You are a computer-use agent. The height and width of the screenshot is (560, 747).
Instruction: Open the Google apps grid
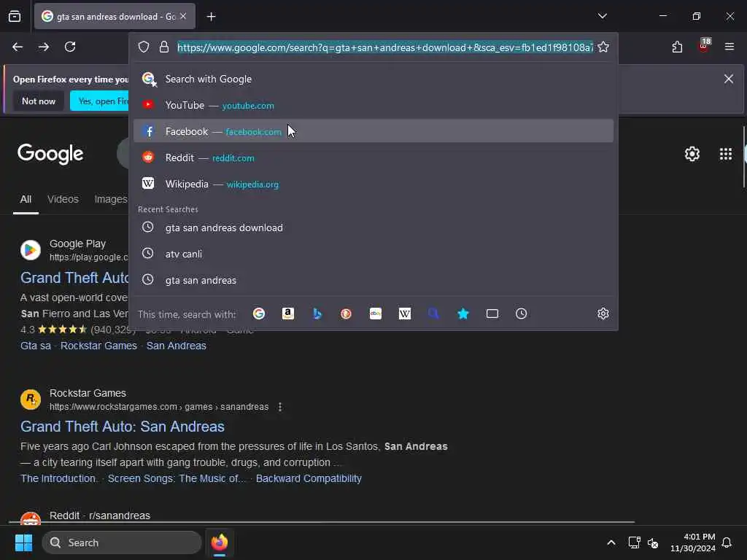[x=726, y=154]
